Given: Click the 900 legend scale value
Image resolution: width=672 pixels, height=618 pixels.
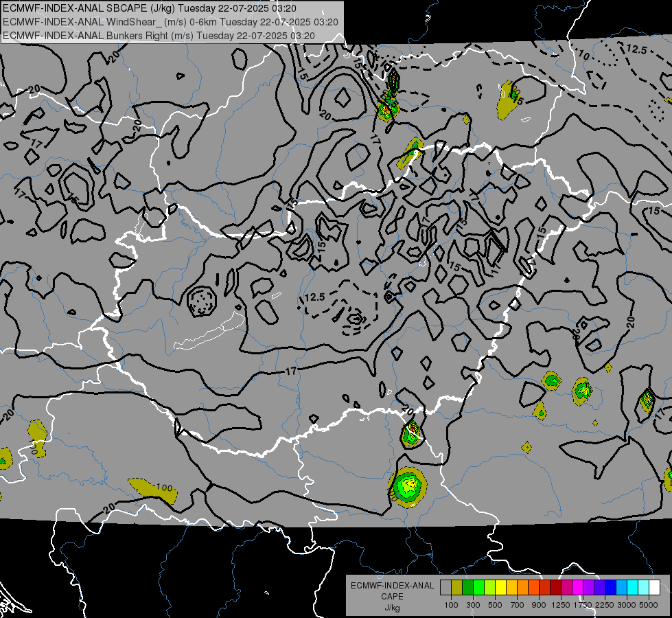Looking at the screenshot, I should 539,605.
